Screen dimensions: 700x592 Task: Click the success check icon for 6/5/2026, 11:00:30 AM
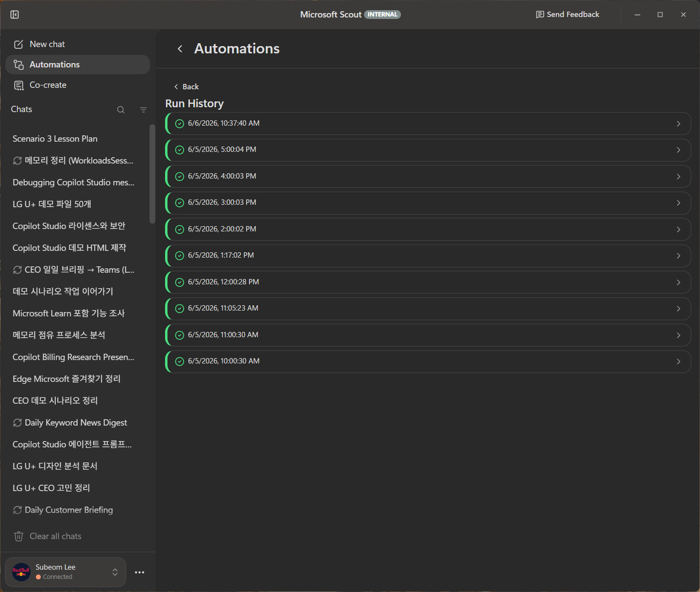coord(180,335)
